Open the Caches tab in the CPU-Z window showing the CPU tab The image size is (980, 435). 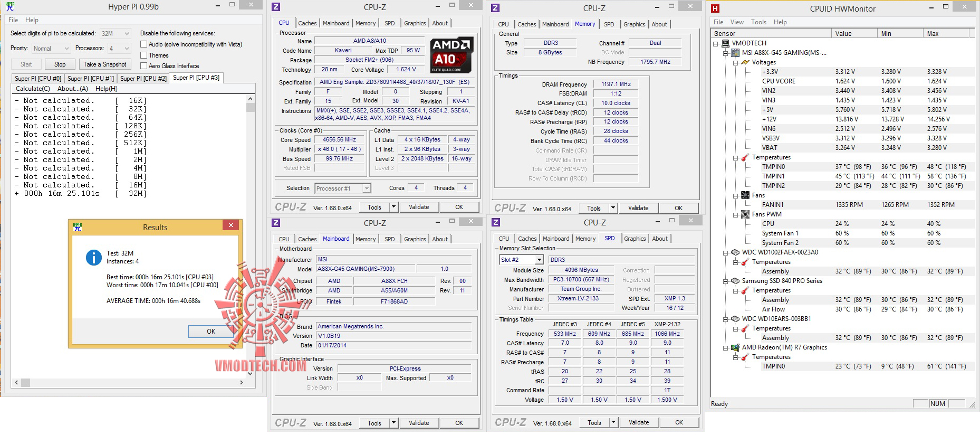307,23
